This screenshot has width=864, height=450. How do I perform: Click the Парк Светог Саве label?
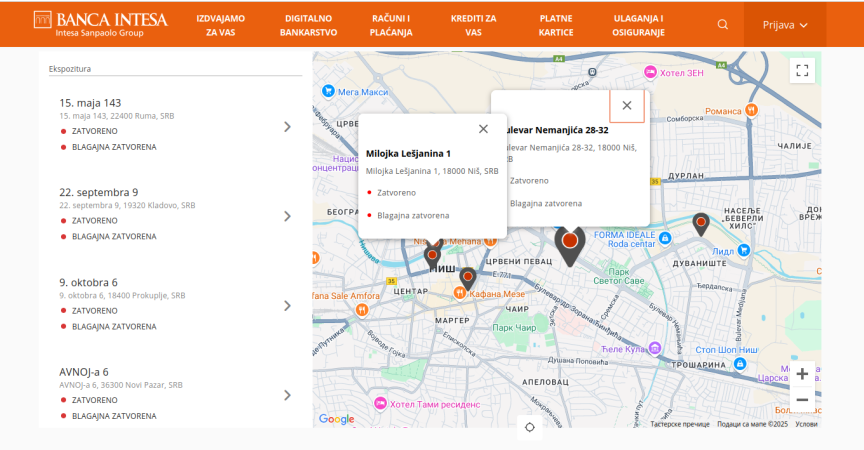(x=618, y=276)
